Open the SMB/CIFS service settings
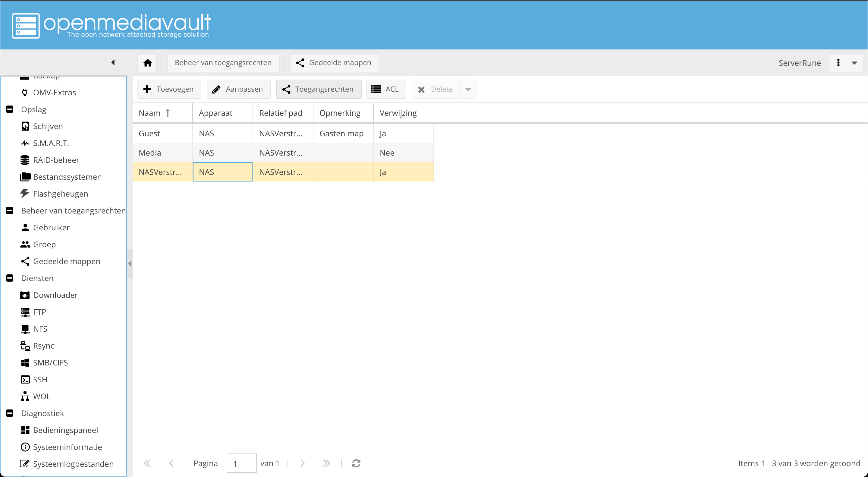 [50, 362]
